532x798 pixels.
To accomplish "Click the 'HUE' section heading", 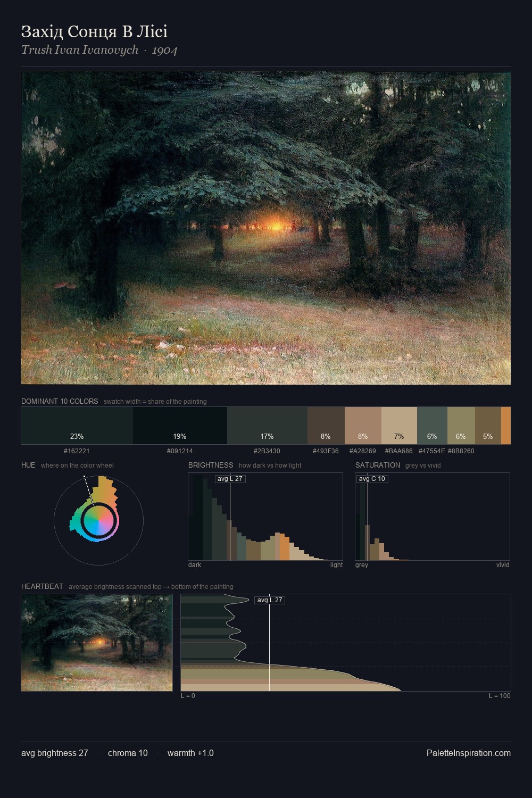I will pyautogui.click(x=28, y=465).
